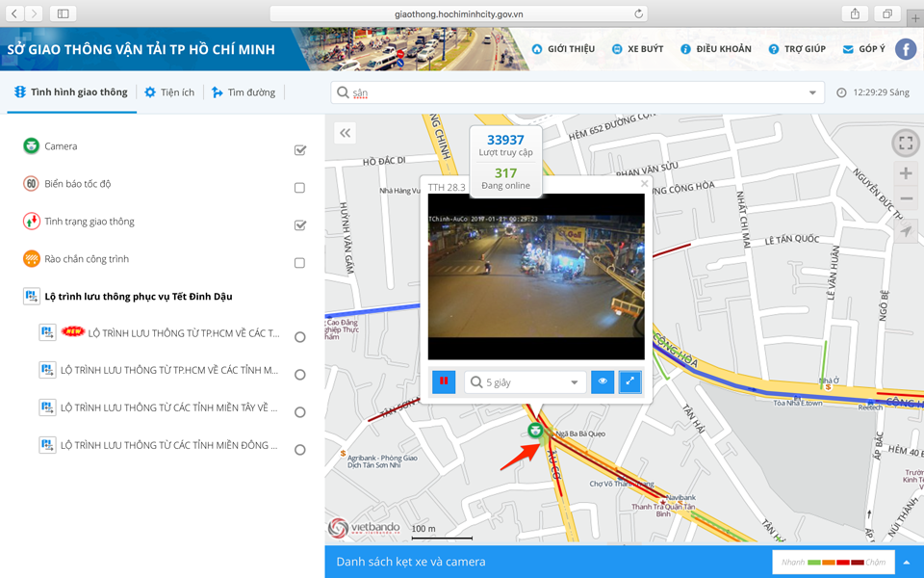Screen dimensions: 924x578
Task: Open a new Safari tab
Action: 915,17
